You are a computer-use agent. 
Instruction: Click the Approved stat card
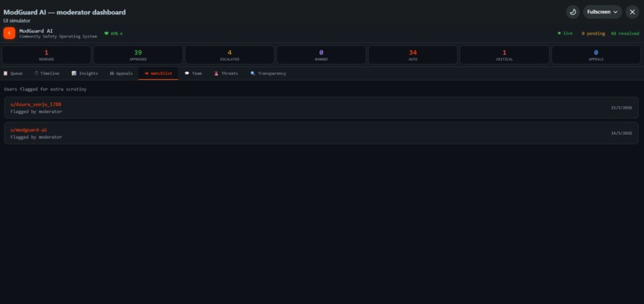pyautogui.click(x=138, y=55)
